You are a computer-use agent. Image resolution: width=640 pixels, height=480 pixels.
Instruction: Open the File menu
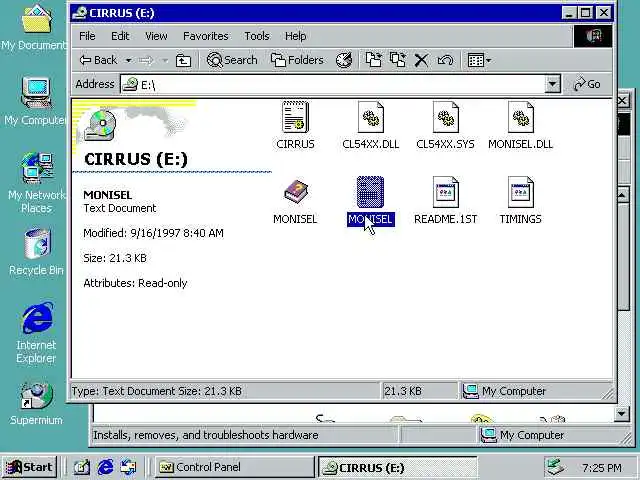(x=87, y=36)
